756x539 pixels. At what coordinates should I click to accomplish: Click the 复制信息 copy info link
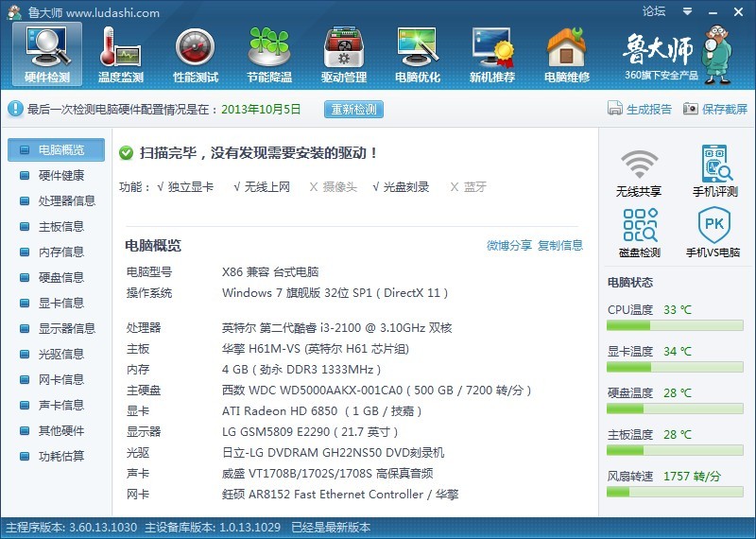click(560, 246)
